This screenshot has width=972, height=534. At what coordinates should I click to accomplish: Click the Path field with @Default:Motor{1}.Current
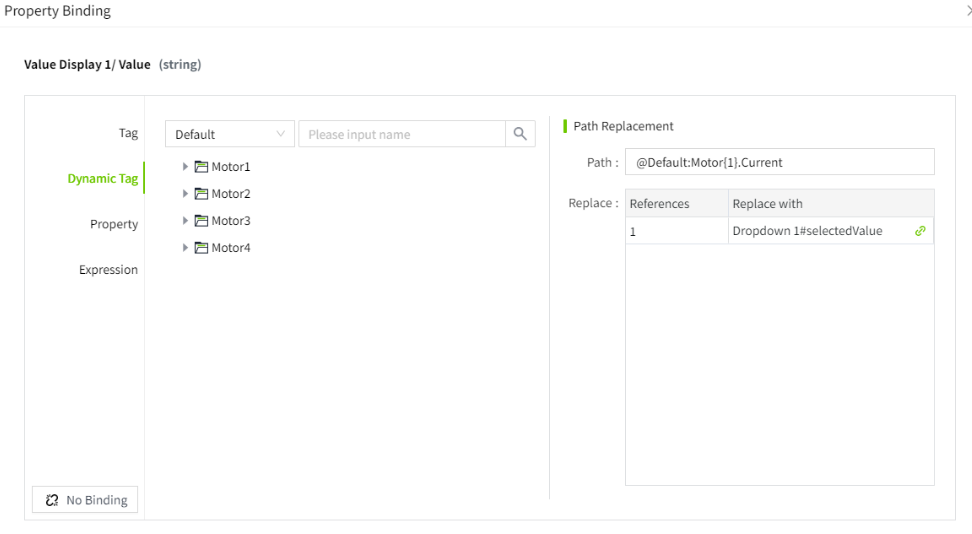[779, 162]
